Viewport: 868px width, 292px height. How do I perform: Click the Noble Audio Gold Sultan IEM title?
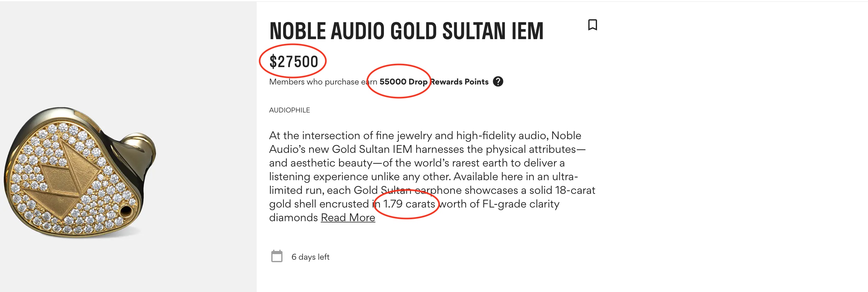point(406,31)
